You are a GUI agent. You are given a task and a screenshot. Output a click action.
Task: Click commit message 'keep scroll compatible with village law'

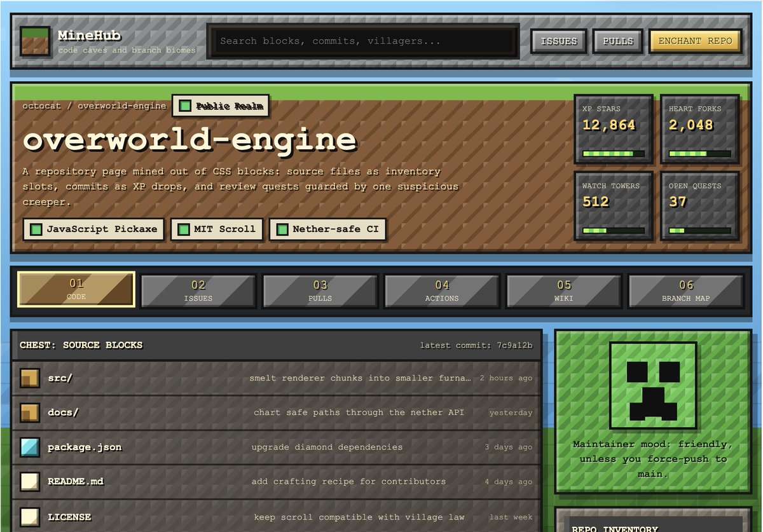pos(359,517)
